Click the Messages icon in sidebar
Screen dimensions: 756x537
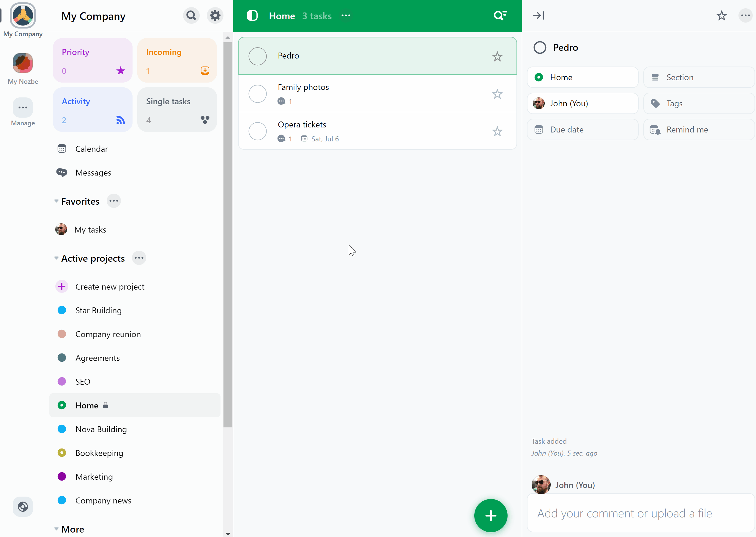point(62,173)
